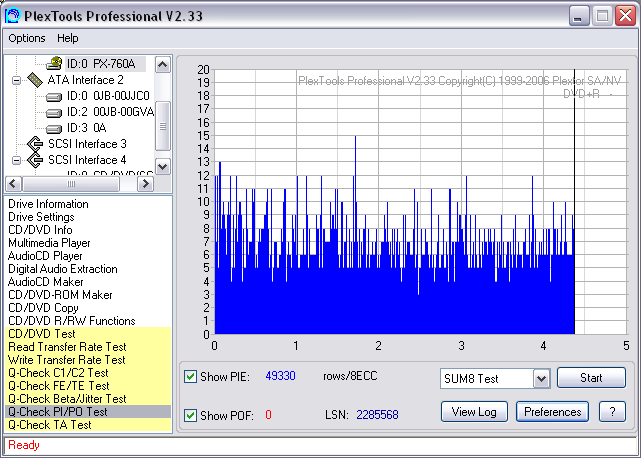Select Q-Check PI/PO Test

pyautogui.click(x=88, y=412)
